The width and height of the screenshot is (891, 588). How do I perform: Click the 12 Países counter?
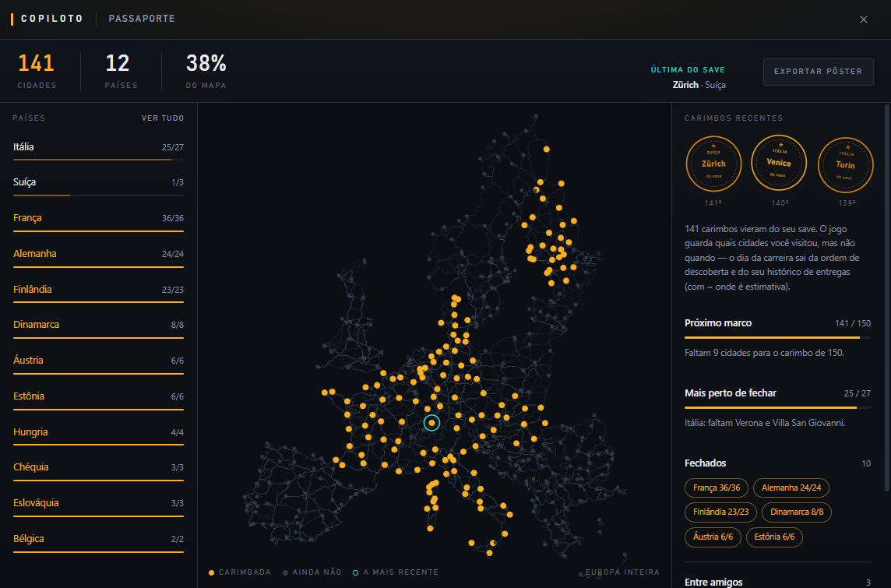pyautogui.click(x=121, y=71)
